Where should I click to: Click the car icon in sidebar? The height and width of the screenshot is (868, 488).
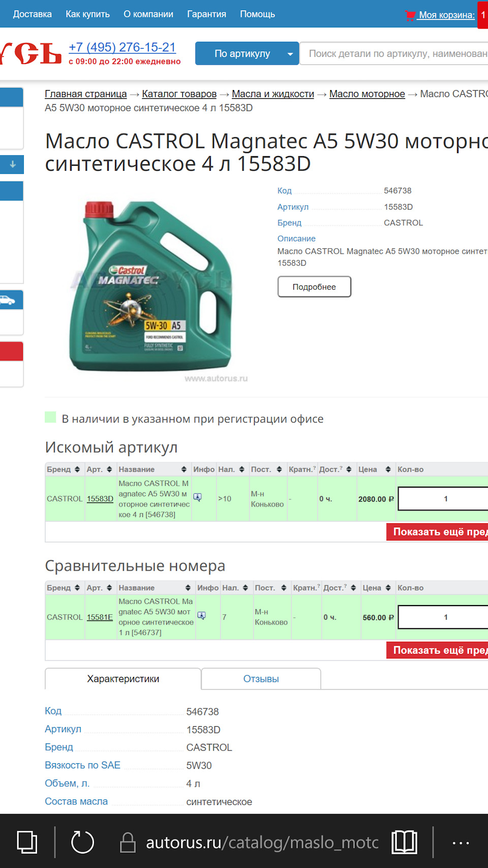click(x=8, y=300)
